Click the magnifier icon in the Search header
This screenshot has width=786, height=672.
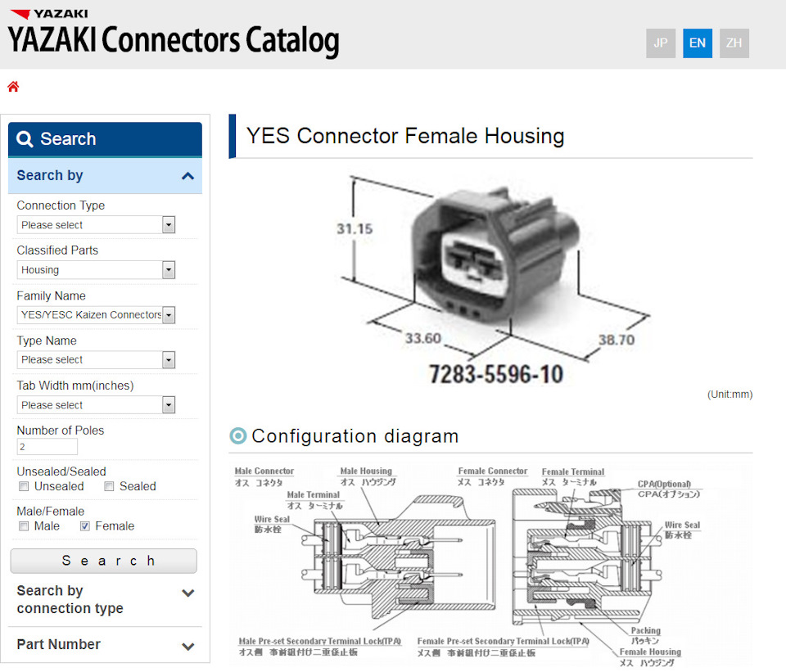coord(25,139)
